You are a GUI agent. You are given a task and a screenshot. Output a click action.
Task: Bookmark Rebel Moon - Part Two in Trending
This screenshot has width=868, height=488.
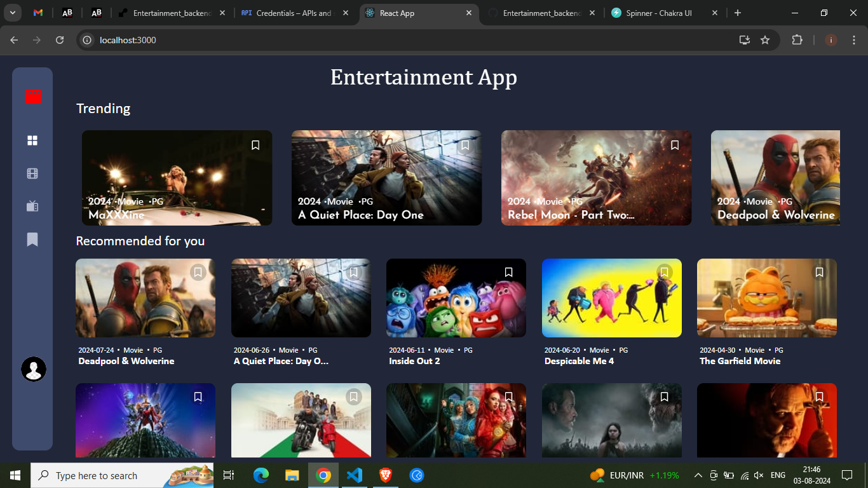click(675, 146)
